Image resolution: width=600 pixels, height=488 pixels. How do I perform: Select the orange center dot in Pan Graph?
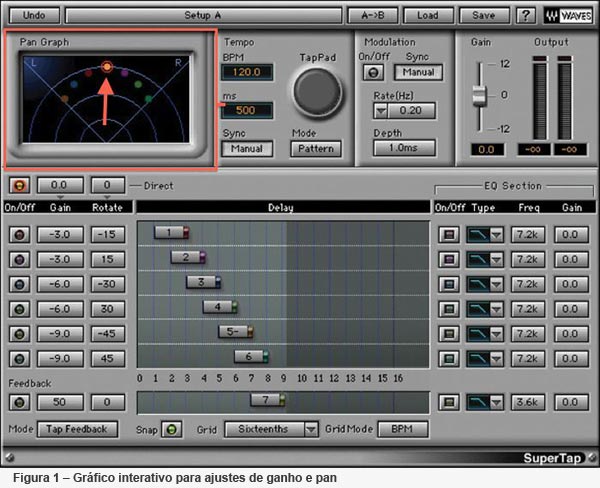pos(107,67)
